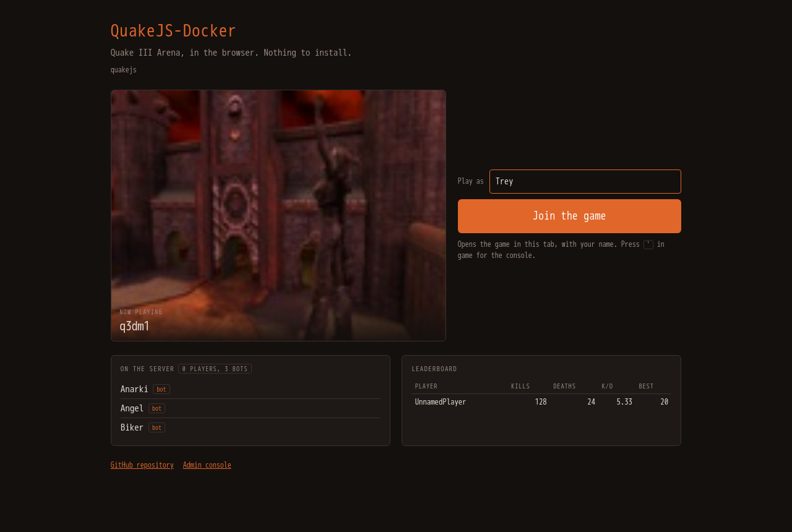Image resolution: width=792 pixels, height=532 pixels.
Task: Click the PLAYER column header
Action: point(426,387)
